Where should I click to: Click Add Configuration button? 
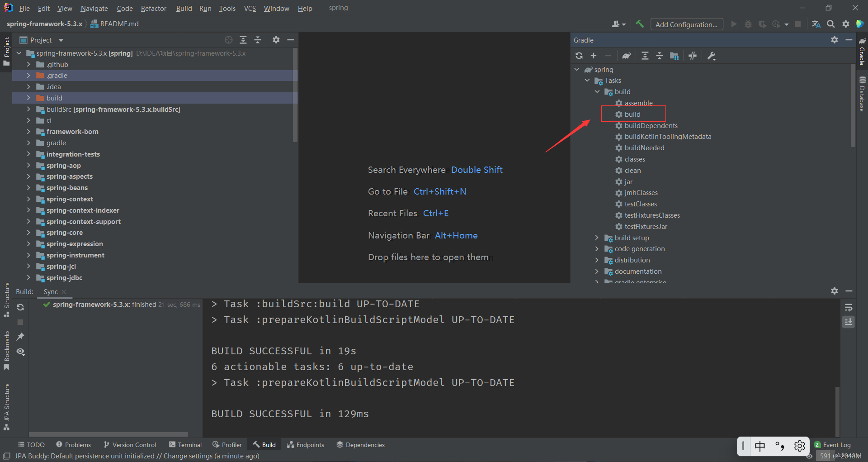(687, 24)
